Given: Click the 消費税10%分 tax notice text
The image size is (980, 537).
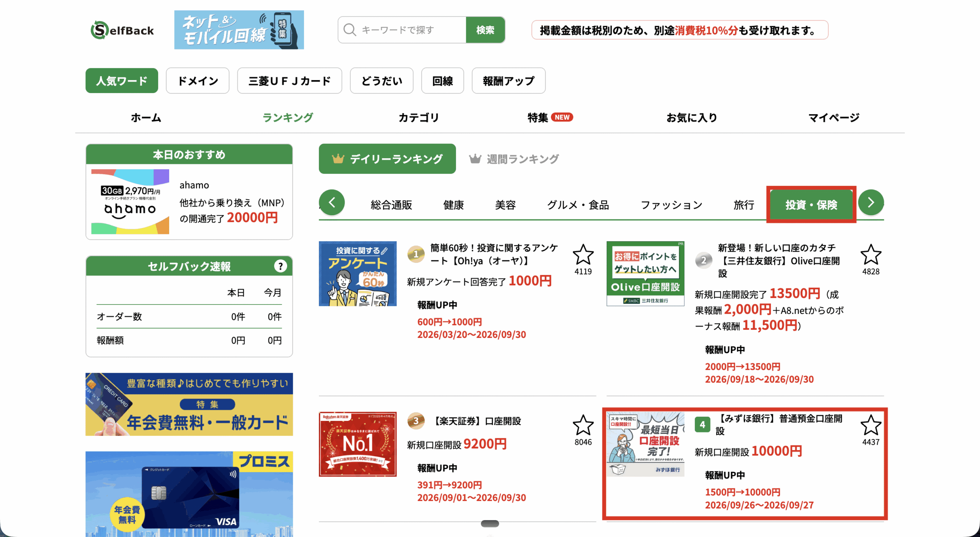Looking at the screenshot, I should [706, 30].
